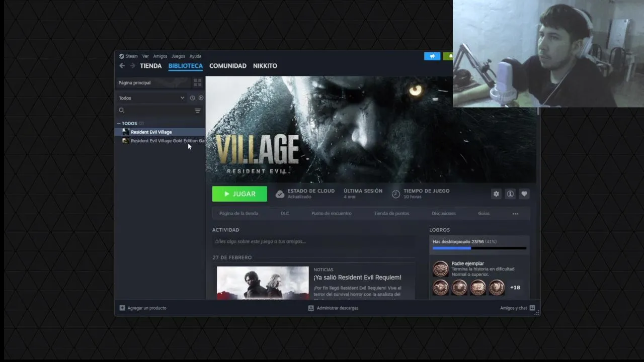Viewport: 644px width, 362px height.
Task: Open game settings gear icon
Action: pos(496,194)
